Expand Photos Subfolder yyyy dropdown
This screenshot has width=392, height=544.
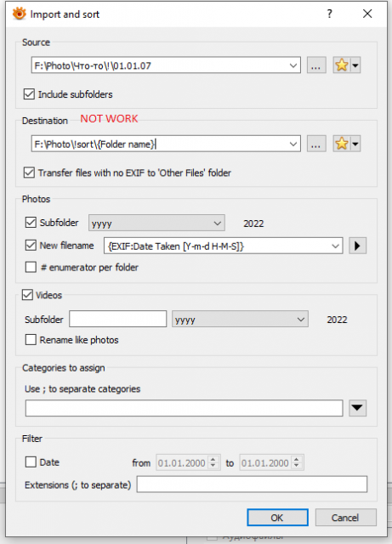pyautogui.click(x=156, y=223)
